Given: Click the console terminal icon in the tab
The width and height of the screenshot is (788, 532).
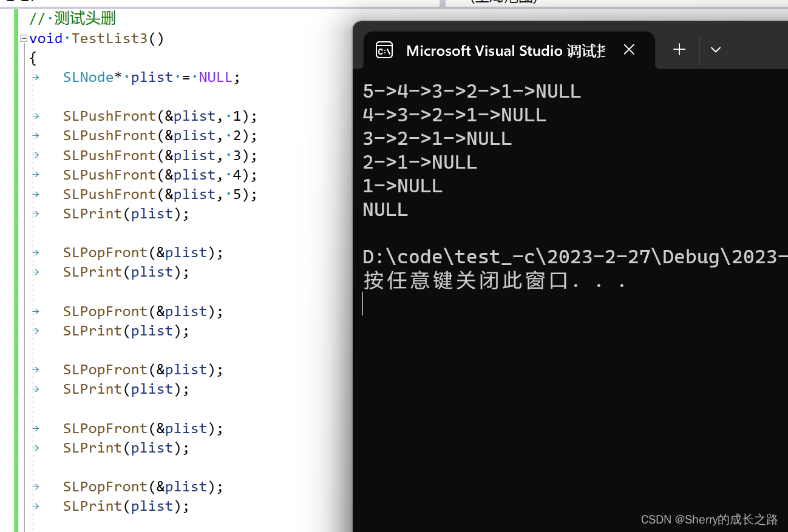Looking at the screenshot, I should pos(384,50).
